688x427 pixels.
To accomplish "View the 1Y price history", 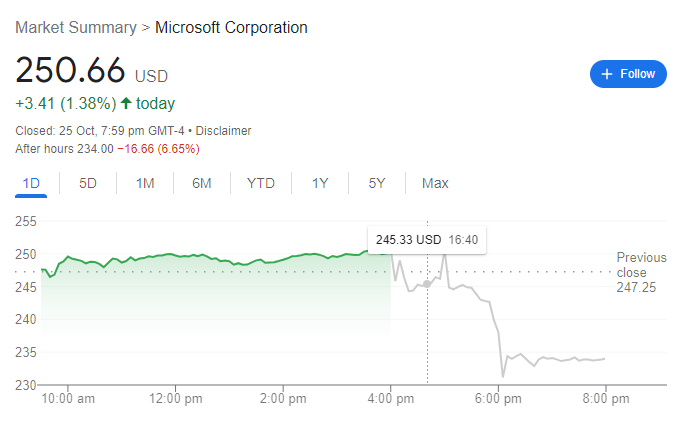I will click(320, 183).
